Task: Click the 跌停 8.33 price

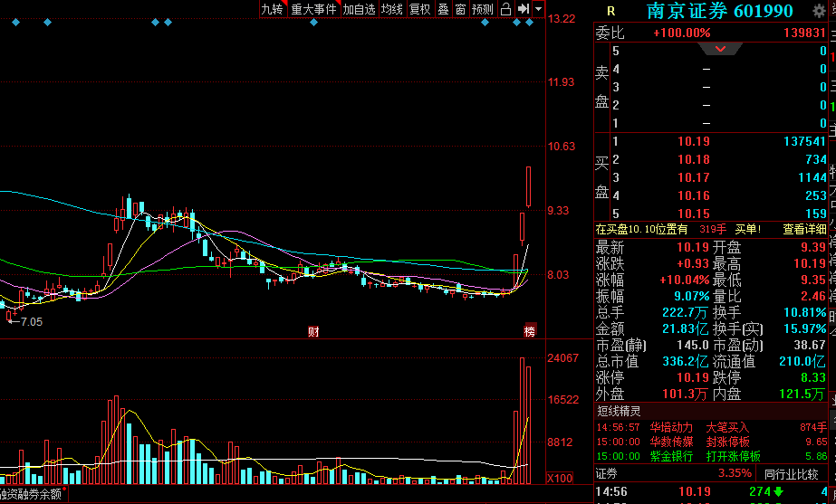Action: click(x=813, y=377)
